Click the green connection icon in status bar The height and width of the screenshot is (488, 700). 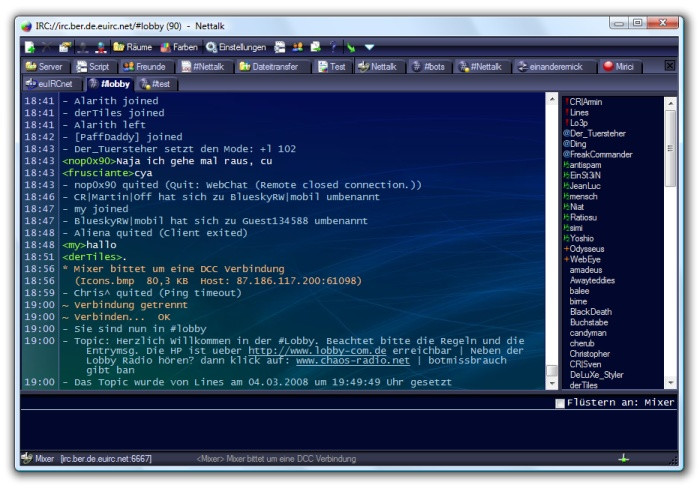click(624, 458)
